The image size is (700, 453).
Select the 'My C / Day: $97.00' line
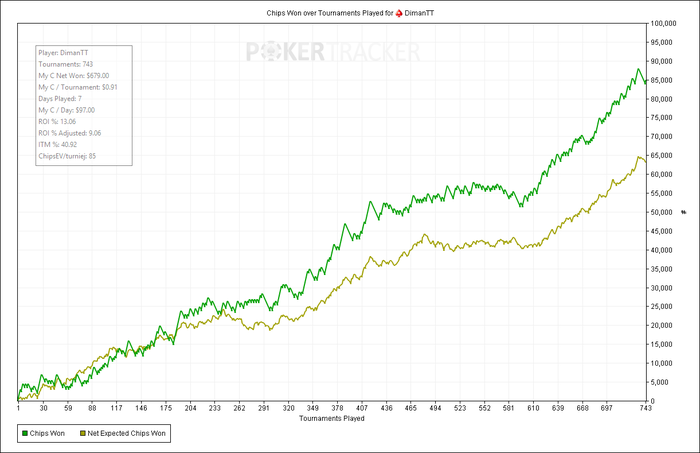[67, 110]
